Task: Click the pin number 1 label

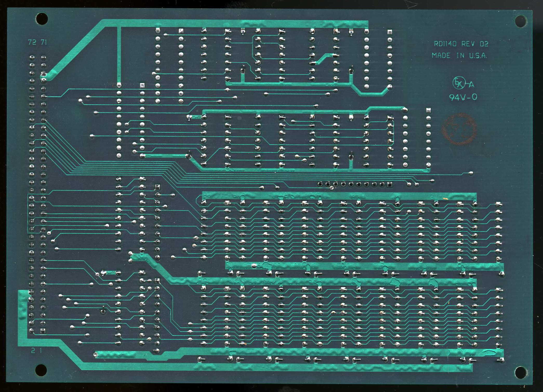Action: 41,350
